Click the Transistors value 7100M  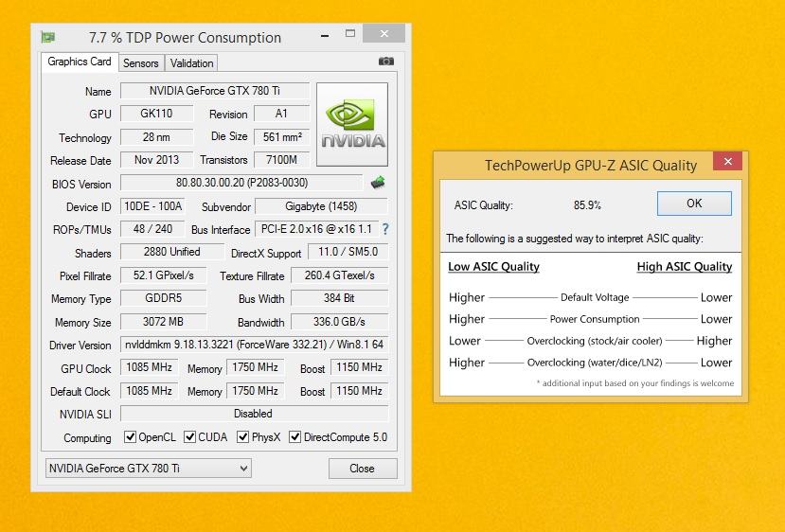pos(282,160)
